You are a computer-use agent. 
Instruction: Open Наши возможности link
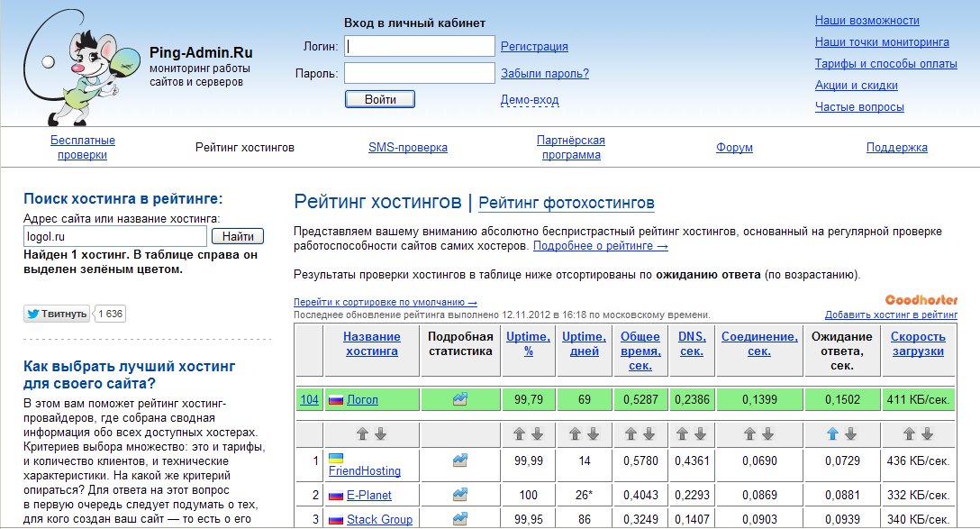click(867, 21)
